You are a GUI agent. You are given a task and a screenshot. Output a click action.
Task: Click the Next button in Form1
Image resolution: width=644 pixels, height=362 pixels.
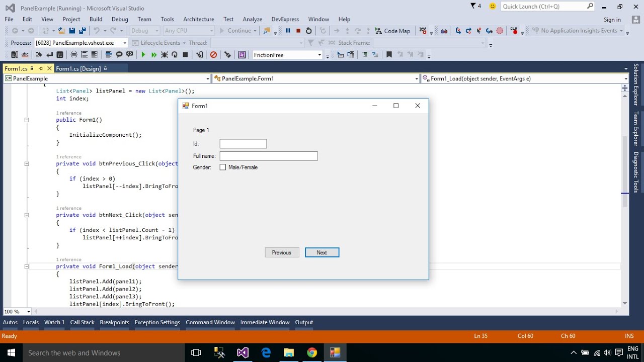(x=322, y=252)
